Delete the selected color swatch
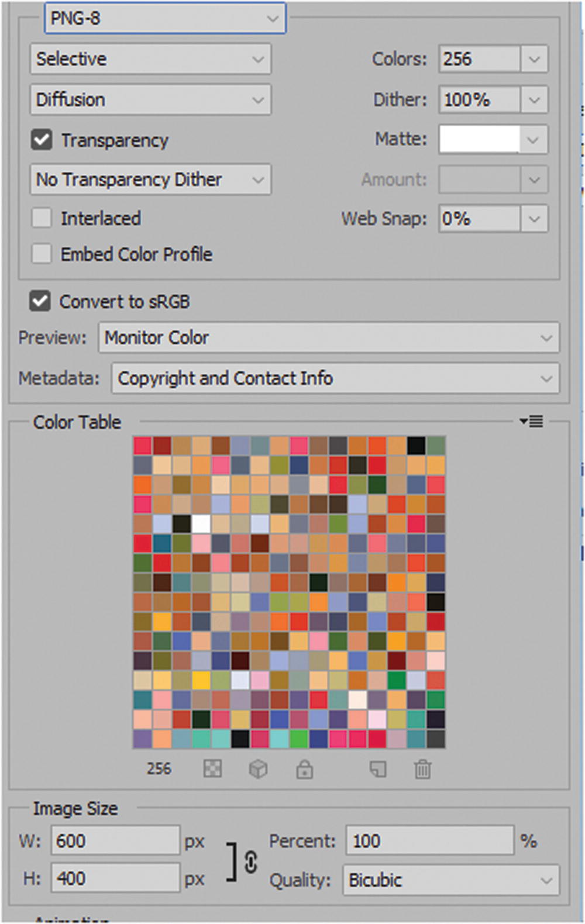Image resolution: width=585 pixels, height=924 pixels. pyautogui.click(x=422, y=770)
